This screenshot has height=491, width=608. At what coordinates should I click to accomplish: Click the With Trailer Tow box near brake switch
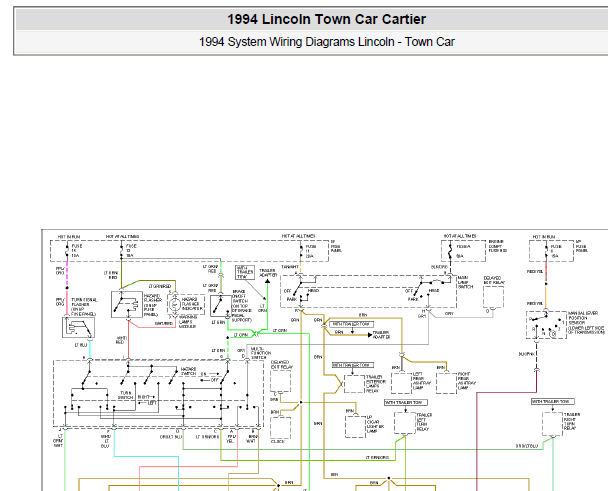[x=245, y=272]
